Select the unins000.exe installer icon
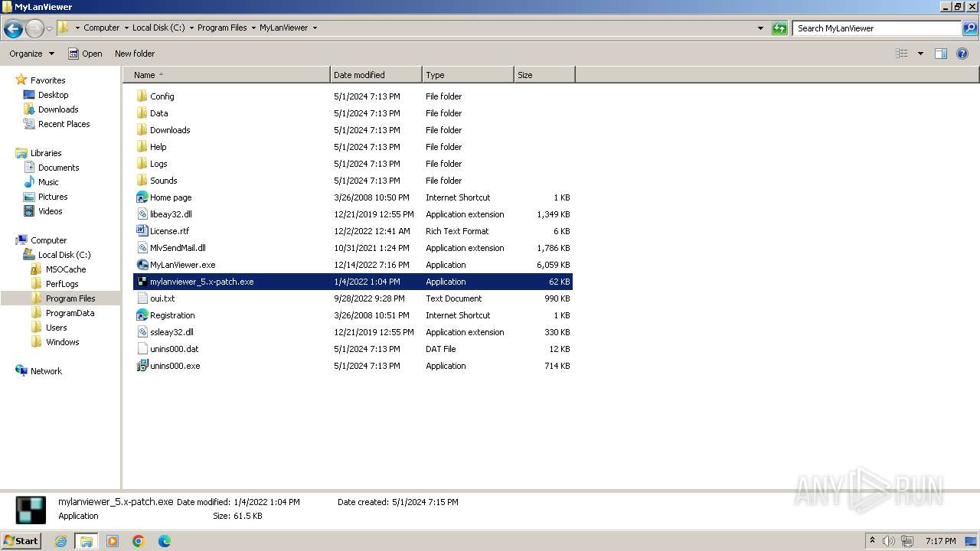The width and height of the screenshot is (980, 551). (142, 366)
